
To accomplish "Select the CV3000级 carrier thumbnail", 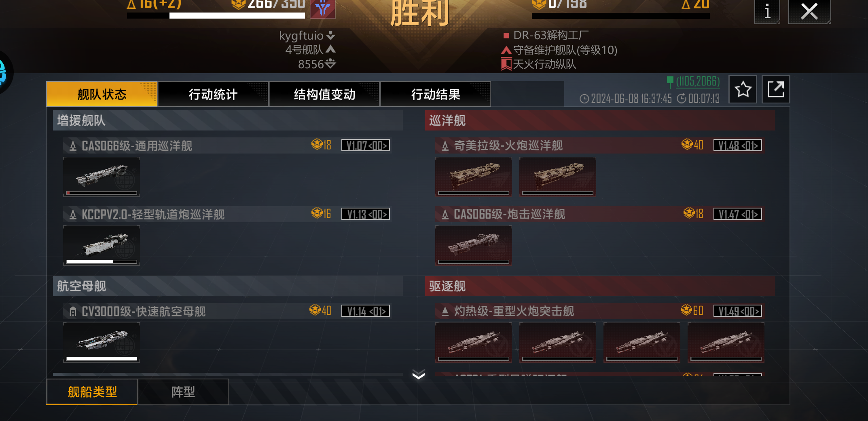I will point(102,342).
